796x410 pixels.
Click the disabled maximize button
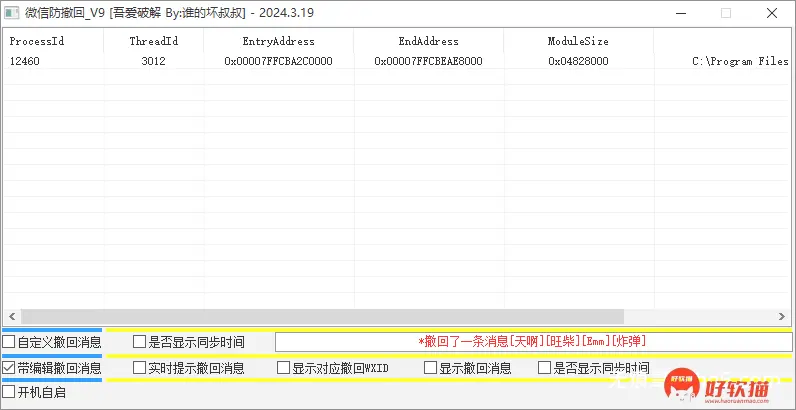[x=726, y=14]
